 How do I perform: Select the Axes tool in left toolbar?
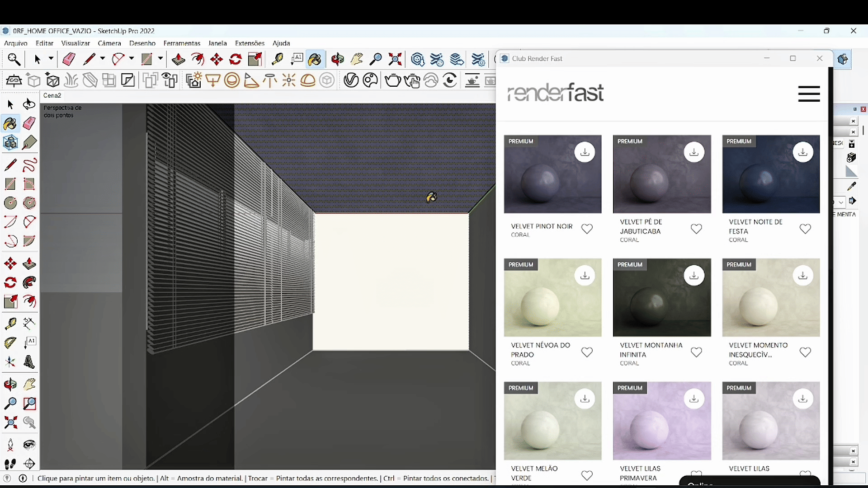tap(10, 362)
